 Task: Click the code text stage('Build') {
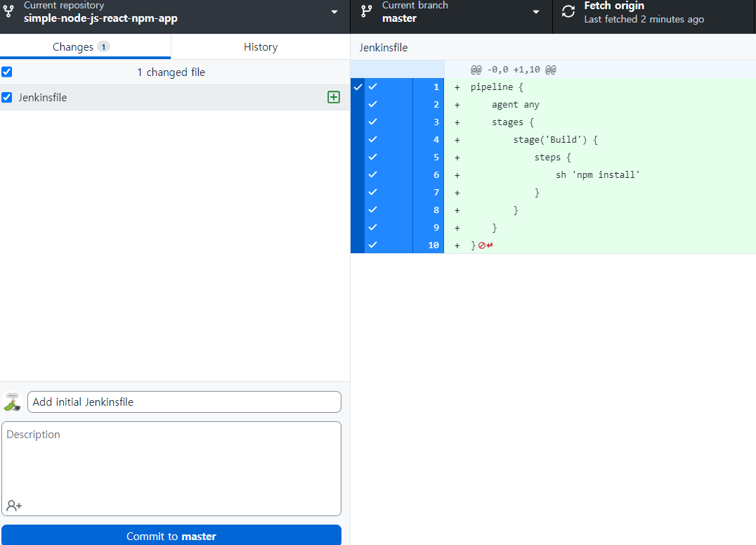(x=556, y=139)
